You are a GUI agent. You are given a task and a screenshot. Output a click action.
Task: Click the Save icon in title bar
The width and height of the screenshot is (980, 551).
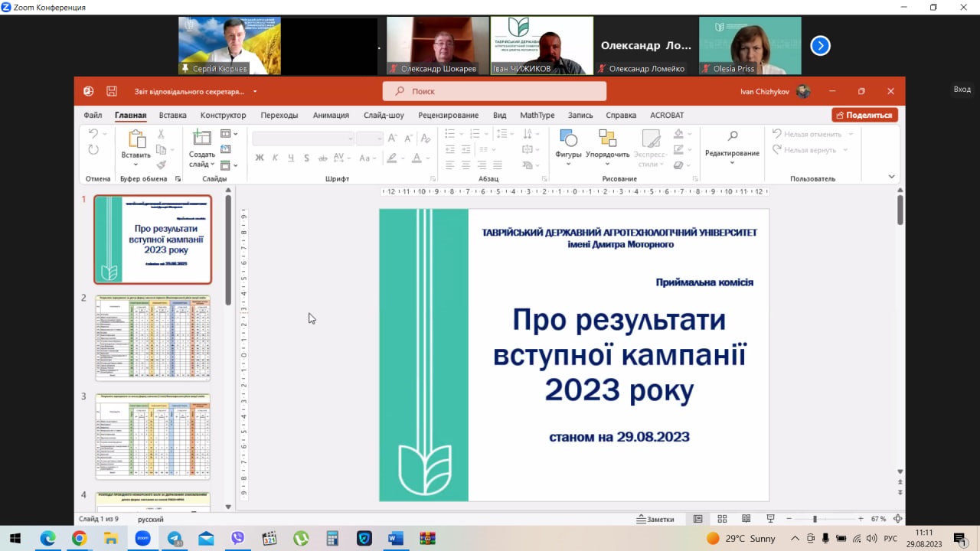112,91
